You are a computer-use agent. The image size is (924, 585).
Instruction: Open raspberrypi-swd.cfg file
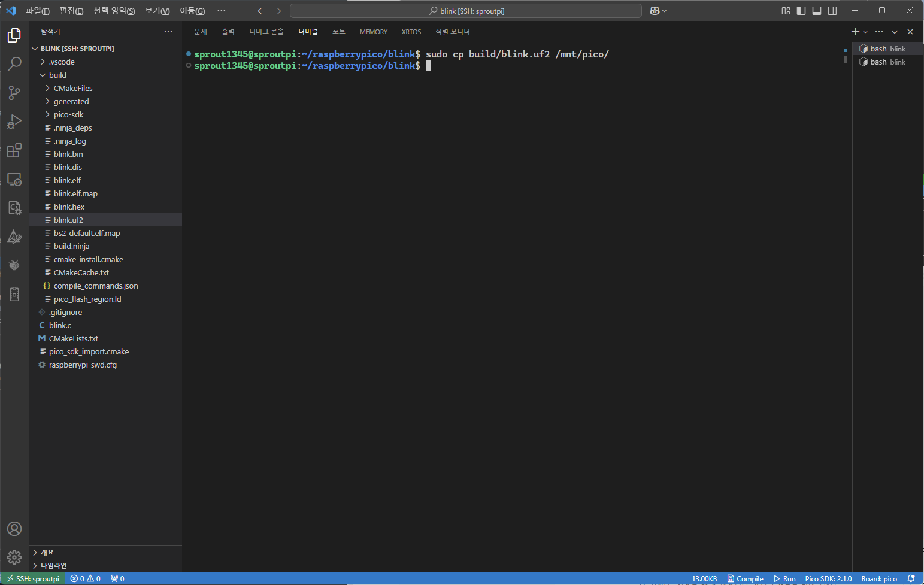[x=105, y=365]
